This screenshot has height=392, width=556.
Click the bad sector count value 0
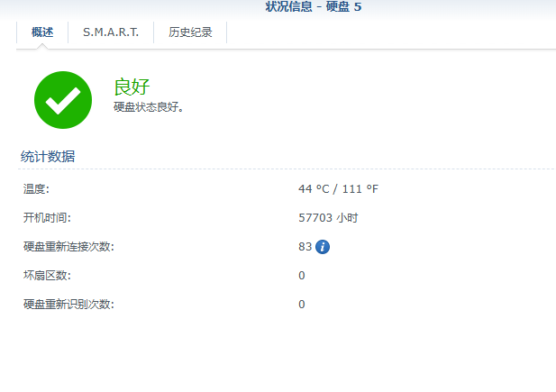[x=302, y=276]
